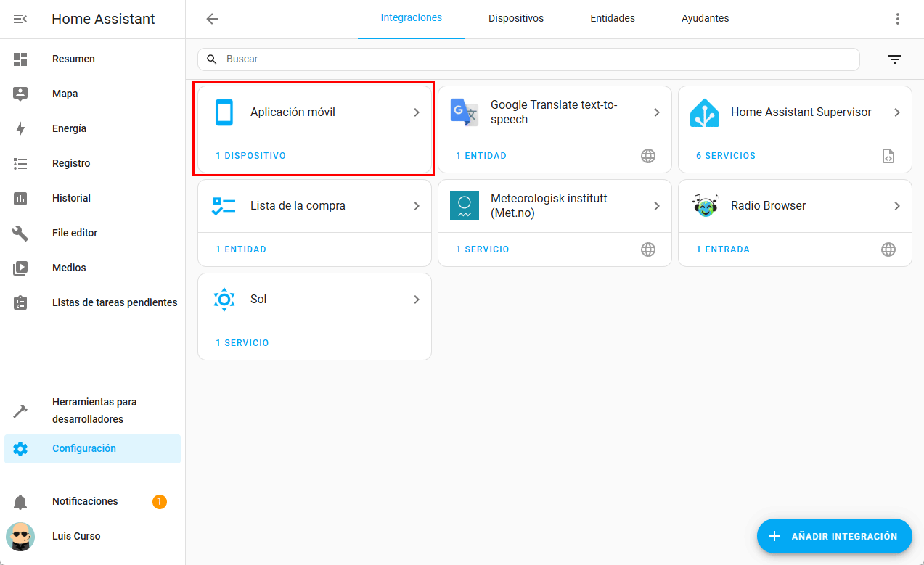Click the Sol integration sun icon
The width and height of the screenshot is (924, 565).
click(x=224, y=300)
